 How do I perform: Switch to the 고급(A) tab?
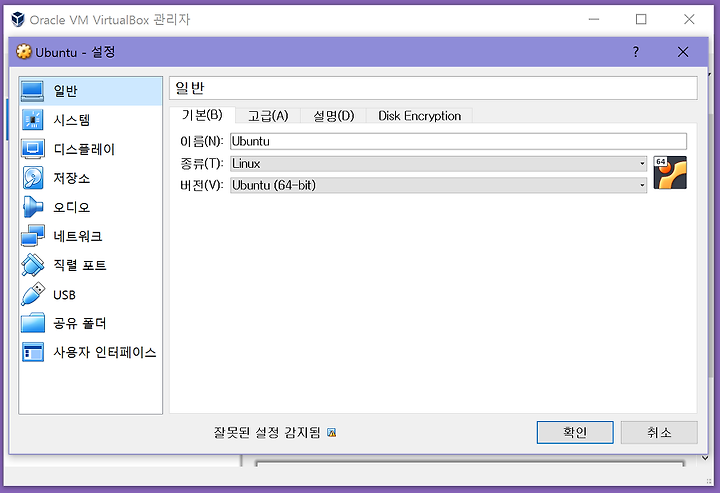pyautogui.click(x=268, y=116)
